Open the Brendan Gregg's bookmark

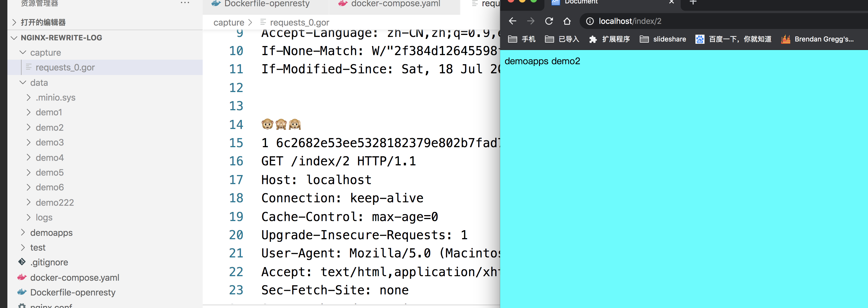click(817, 39)
